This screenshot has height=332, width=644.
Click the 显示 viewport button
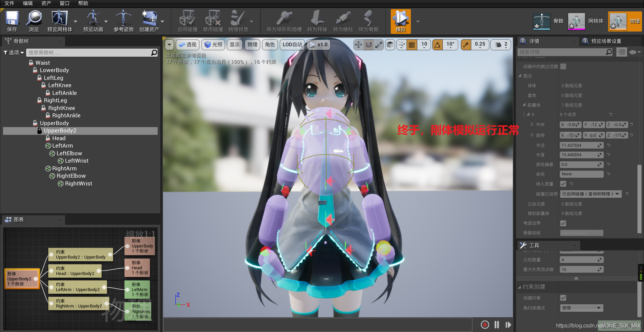(234, 44)
